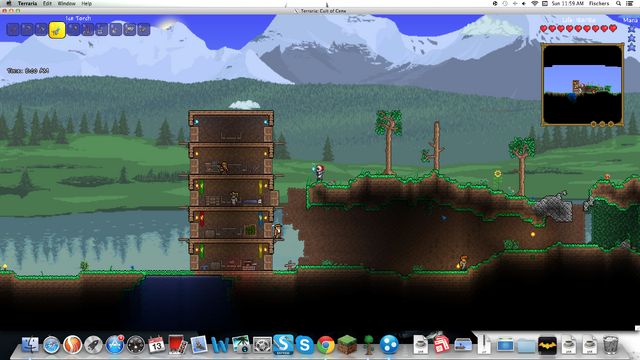This screenshot has height=360, width=640.
Task: Launch Google Chrome from the Dock
Action: (325, 345)
